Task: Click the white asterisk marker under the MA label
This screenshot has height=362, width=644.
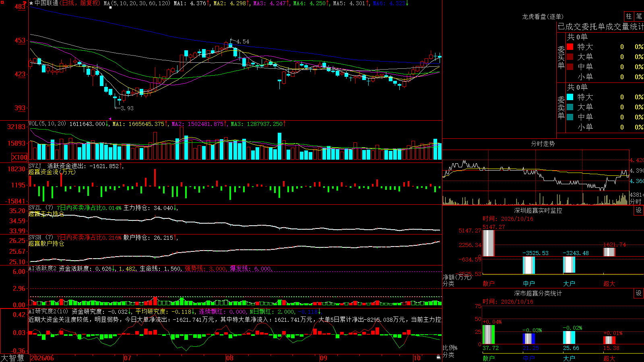Action: pyautogui.click(x=110, y=8)
